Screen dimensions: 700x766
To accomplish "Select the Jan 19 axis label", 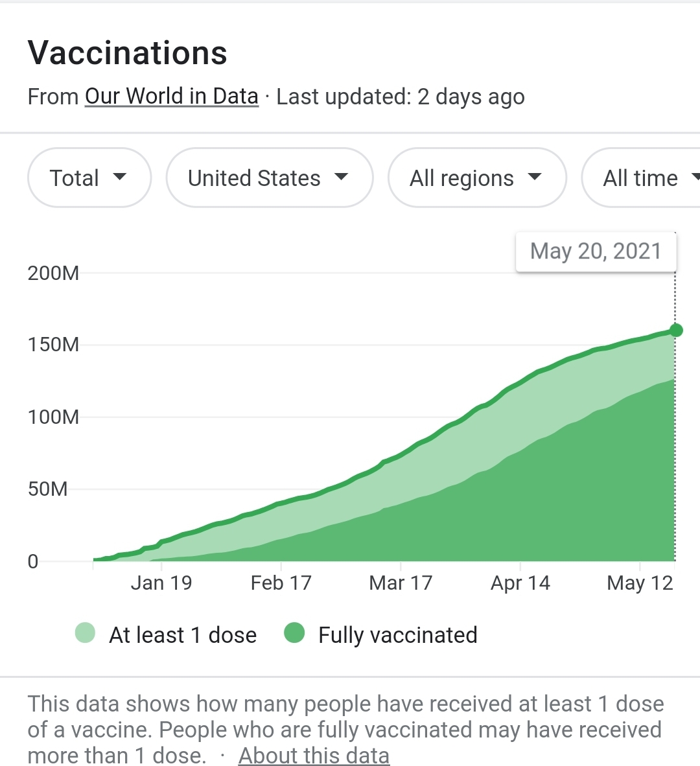I will 161,583.
